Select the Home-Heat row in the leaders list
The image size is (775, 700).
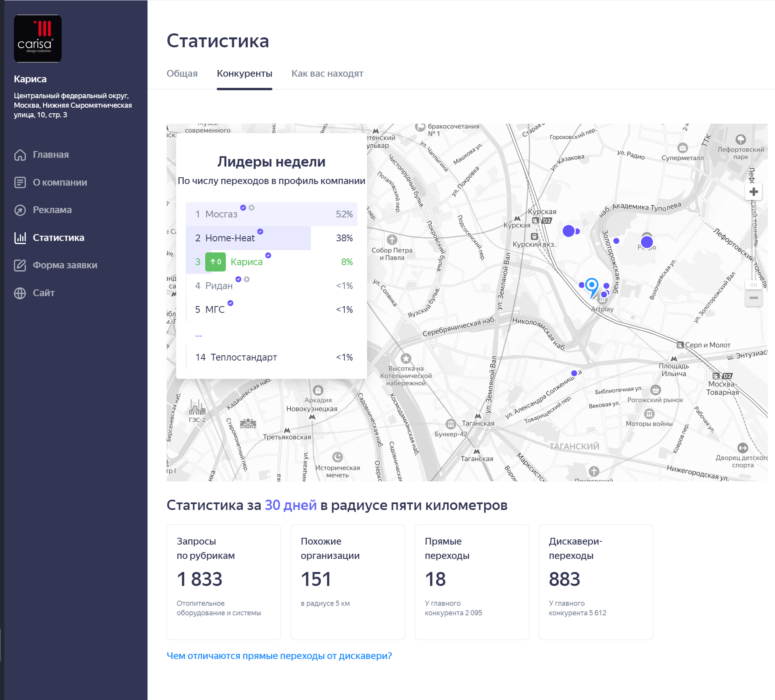[x=230, y=238]
